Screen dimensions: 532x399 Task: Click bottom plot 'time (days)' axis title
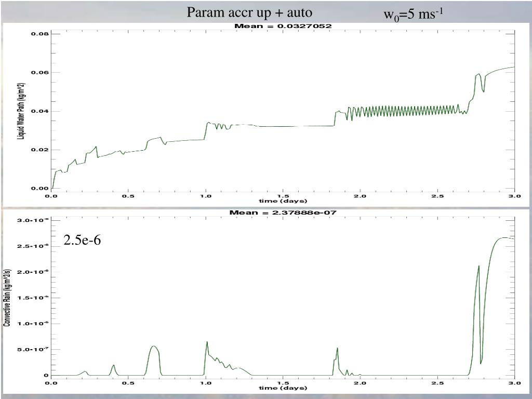[x=283, y=388]
